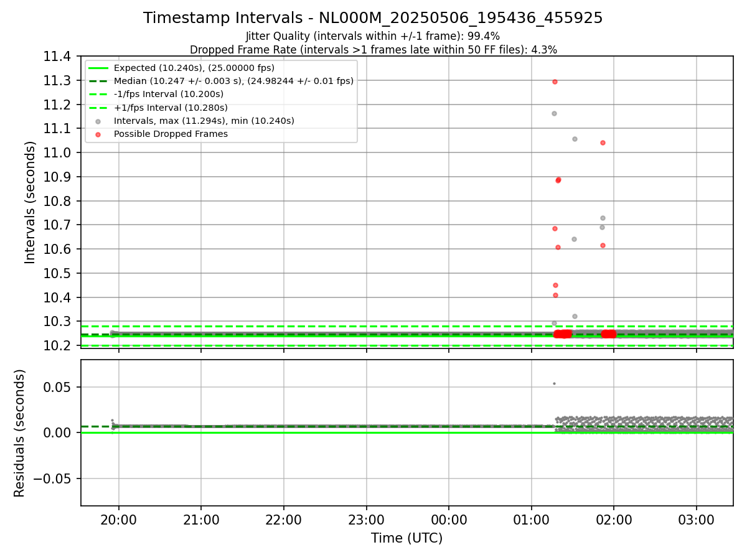Click the "−0.05" residuals tick label

coord(53,478)
